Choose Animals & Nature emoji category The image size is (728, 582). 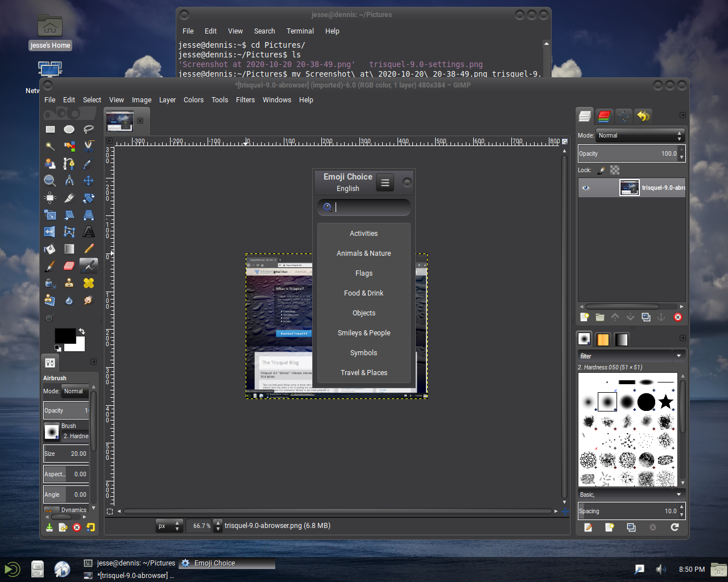click(364, 253)
